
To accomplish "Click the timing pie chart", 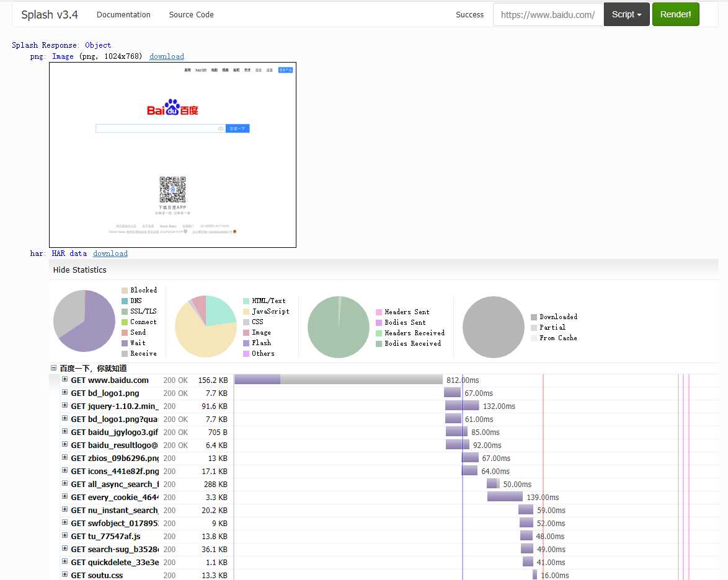I will (x=84, y=321).
